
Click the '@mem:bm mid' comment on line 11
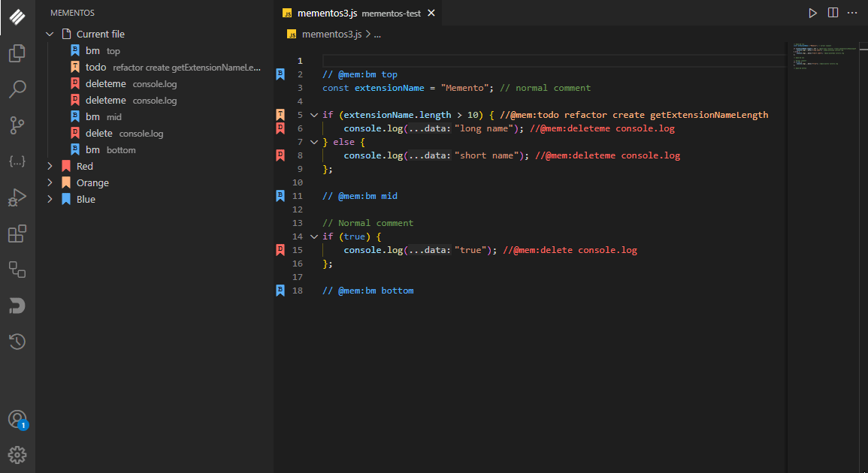(x=360, y=196)
